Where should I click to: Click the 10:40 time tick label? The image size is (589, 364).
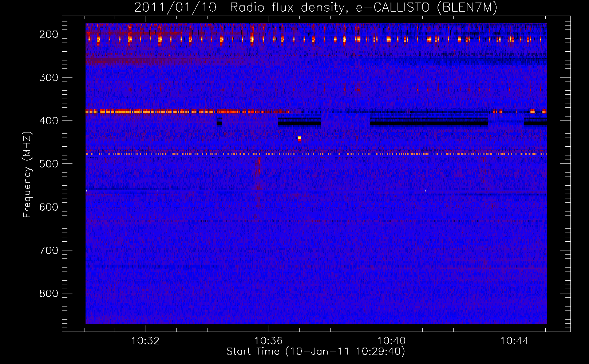click(x=392, y=341)
